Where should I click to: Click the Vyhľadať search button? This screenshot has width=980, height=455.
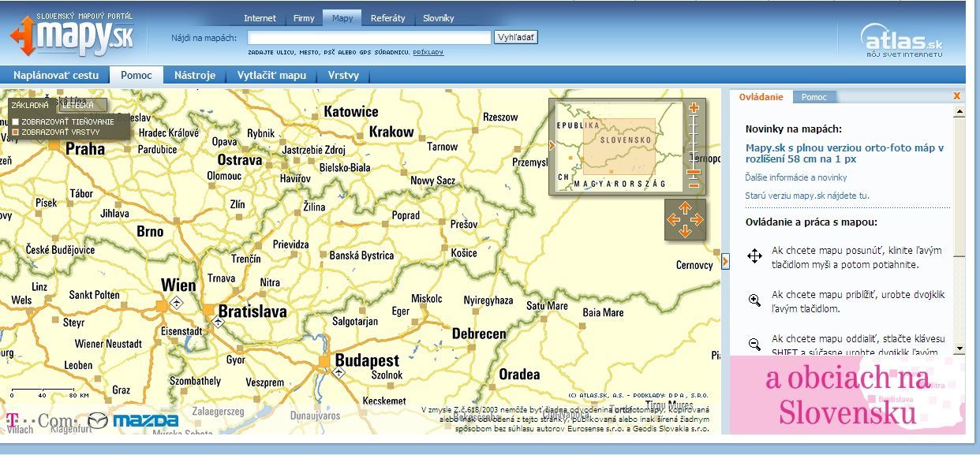(x=516, y=37)
